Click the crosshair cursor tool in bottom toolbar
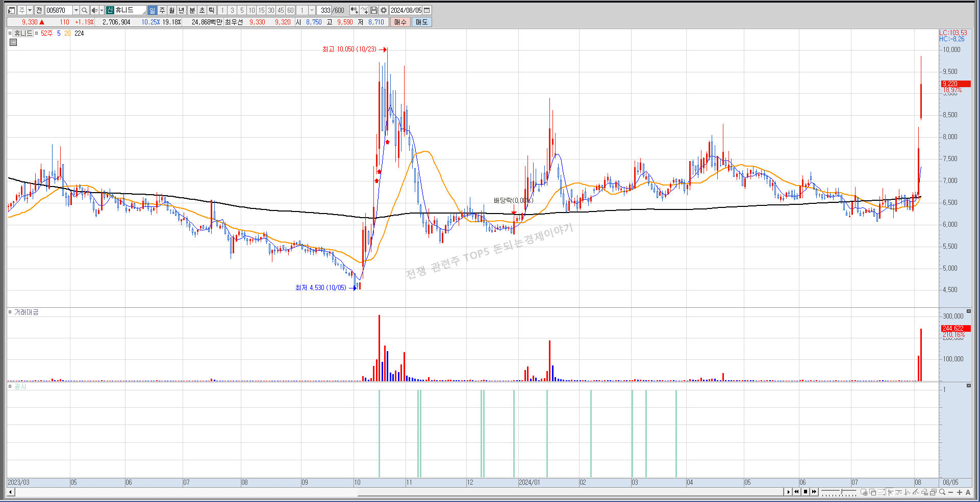Viewport: 980px width, 502px height. click(x=890, y=492)
